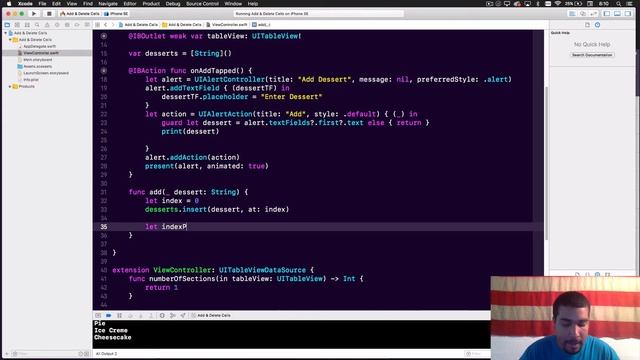Open the Symbol navigator icon
Viewport: 640px width, 360px height.
27,25
